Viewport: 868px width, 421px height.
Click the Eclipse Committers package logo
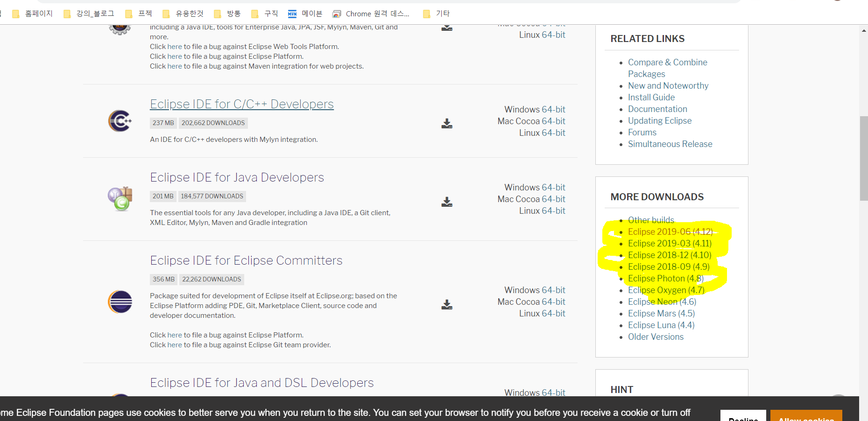[120, 302]
